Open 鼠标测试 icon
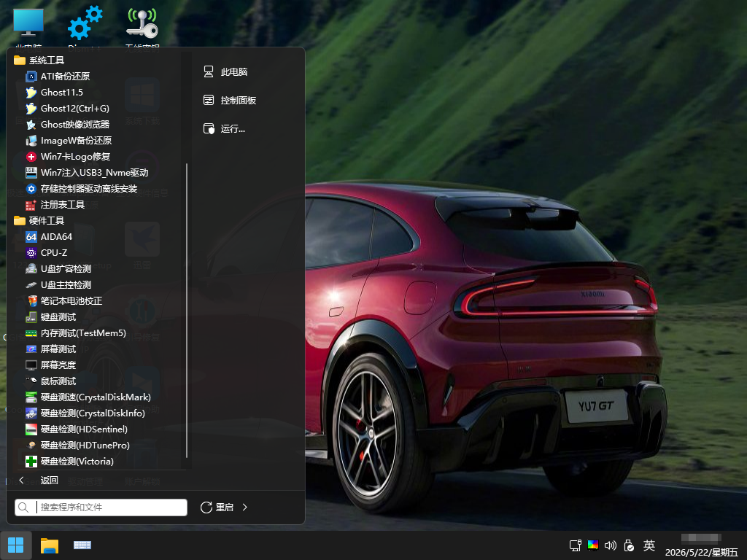The height and width of the screenshot is (560, 747). pyautogui.click(x=31, y=381)
